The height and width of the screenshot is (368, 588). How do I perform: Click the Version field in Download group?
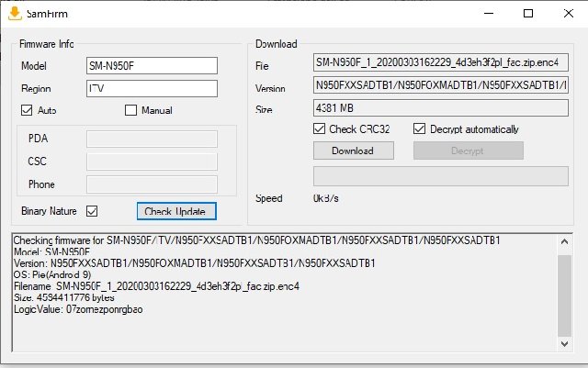click(441, 85)
